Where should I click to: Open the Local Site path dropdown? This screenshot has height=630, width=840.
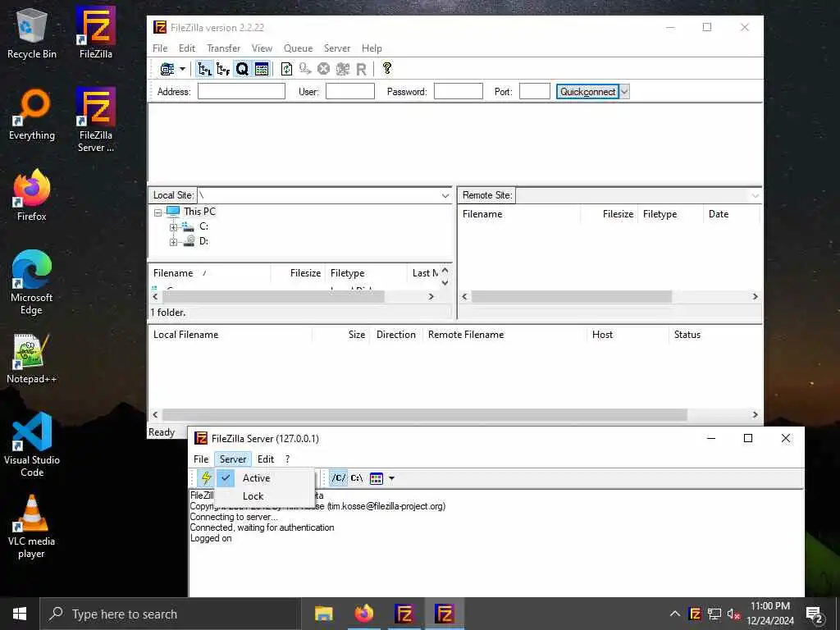(445, 195)
